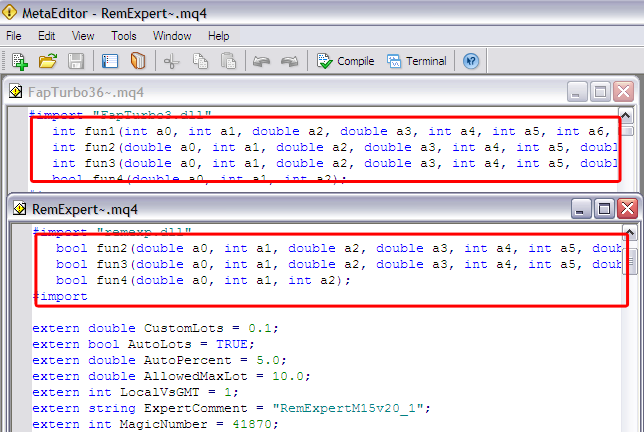Open the Help menu
644x432 pixels.
pyautogui.click(x=218, y=36)
